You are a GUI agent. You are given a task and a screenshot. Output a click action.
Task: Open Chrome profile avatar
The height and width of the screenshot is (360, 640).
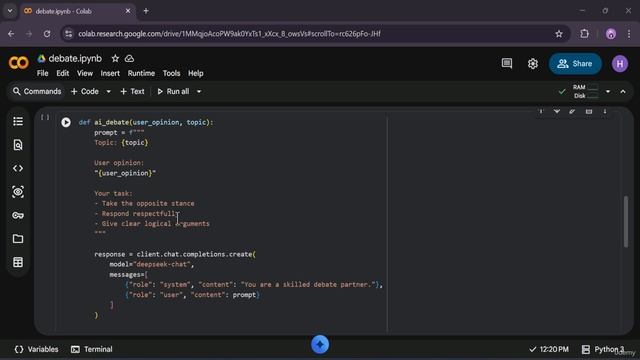(x=611, y=34)
